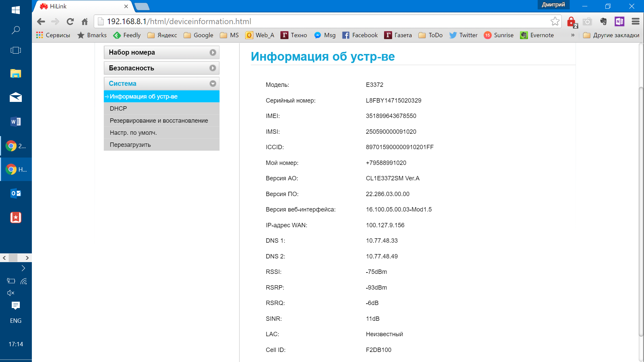The height and width of the screenshot is (362, 644).
Task: Open the Facebook bookmark
Action: [x=360, y=35]
